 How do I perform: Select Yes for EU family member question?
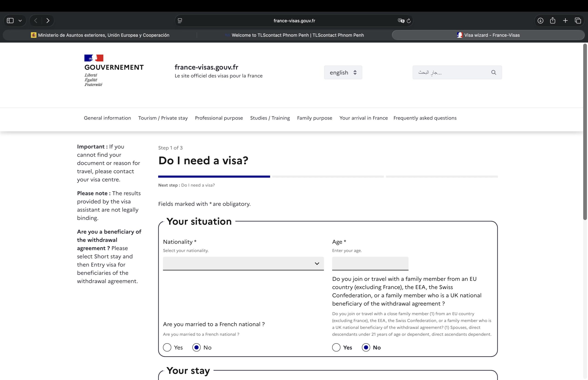(336, 347)
